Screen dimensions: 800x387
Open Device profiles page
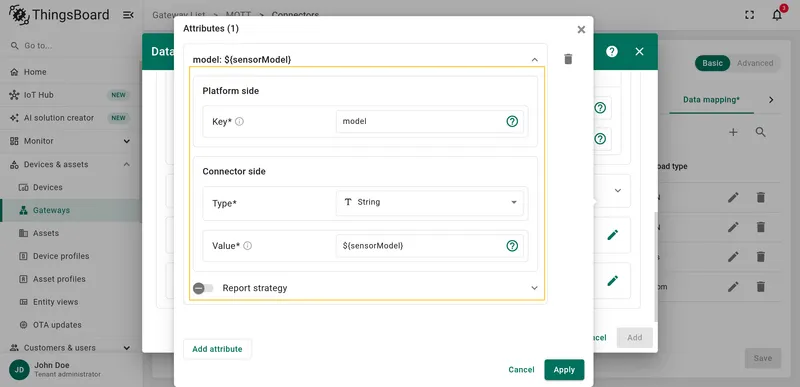(x=71, y=256)
